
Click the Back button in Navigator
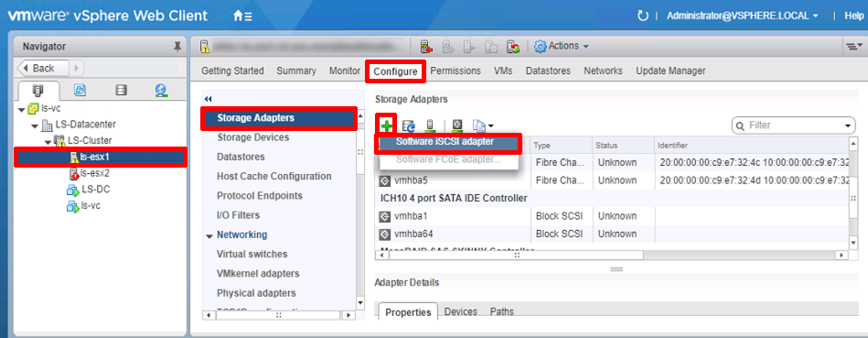click(43, 68)
